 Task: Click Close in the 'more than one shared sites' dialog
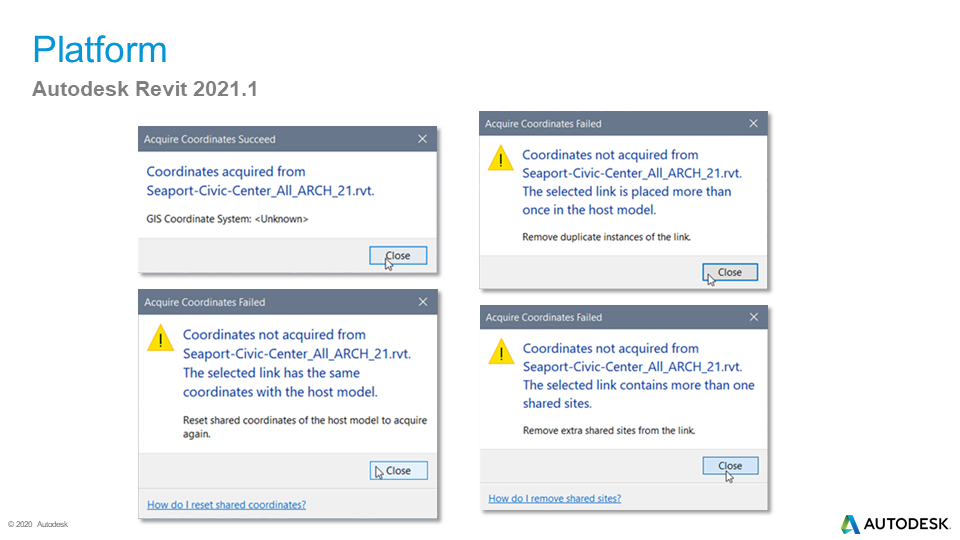pyautogui.click(x=730, y=465)
